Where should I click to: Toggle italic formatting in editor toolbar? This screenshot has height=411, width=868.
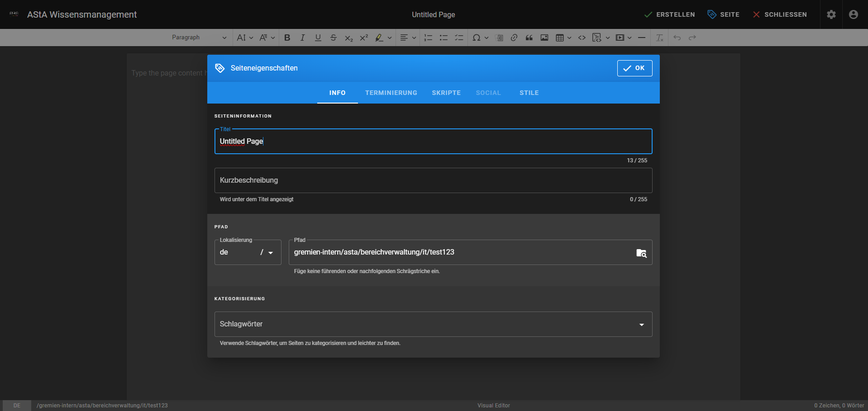[302, 38]
